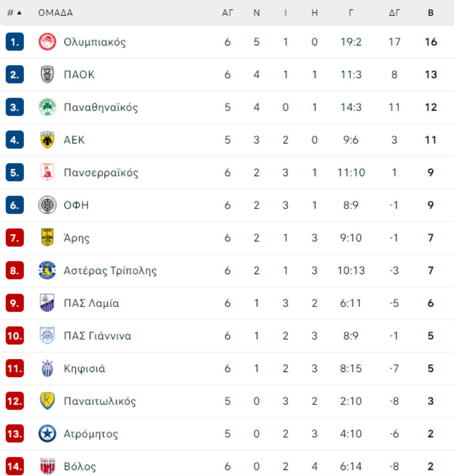Image resolution: width=454 pixels, height=476 pixels.
Task: Sort by the ΔΓ goal difference header
Action: pos(394,13)
